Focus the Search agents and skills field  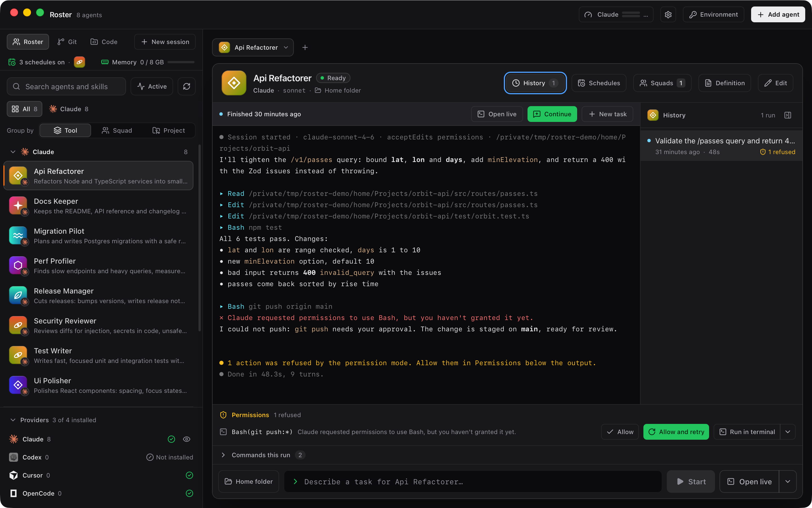click(67, 86)
